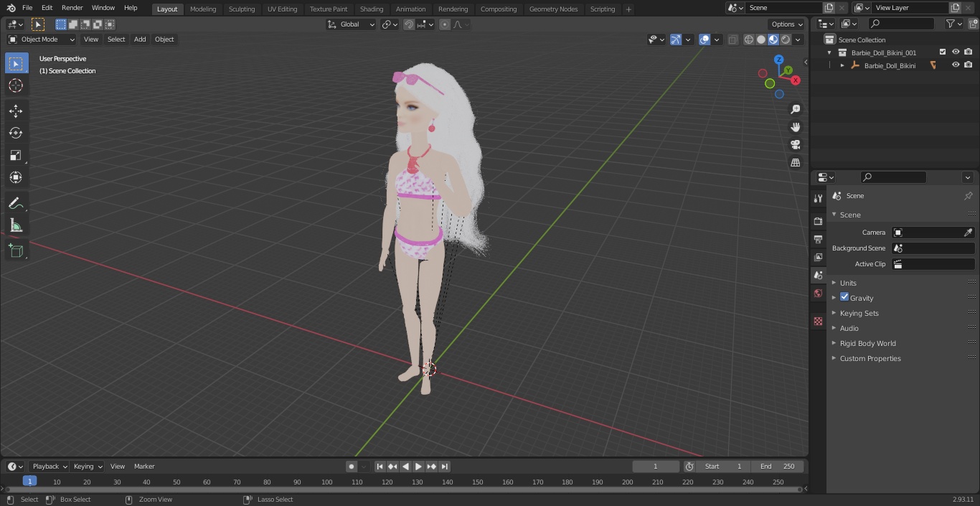
Task: Select the Annotate tool
Action: tap(16, 203)
